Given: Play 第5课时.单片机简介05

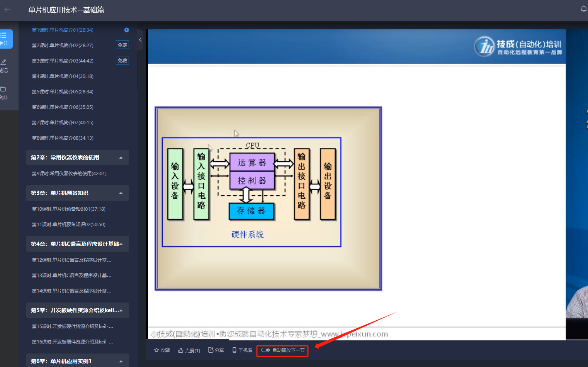Looking at the screenshot, I should pyautogui.click(x=63, y=92).
